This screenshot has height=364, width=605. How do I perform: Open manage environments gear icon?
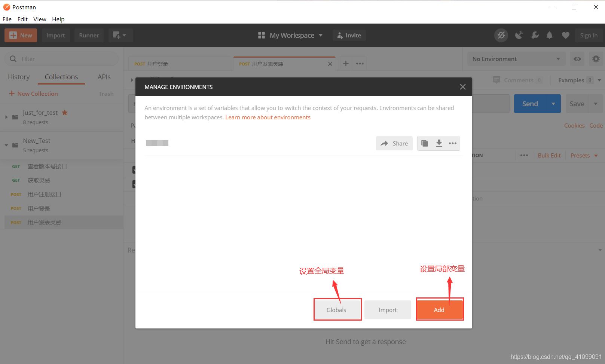(596, 59)
